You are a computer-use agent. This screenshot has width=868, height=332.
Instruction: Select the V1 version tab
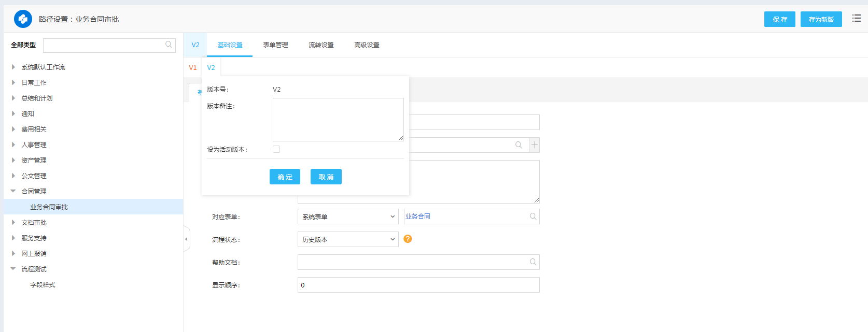tap(193, 68)
